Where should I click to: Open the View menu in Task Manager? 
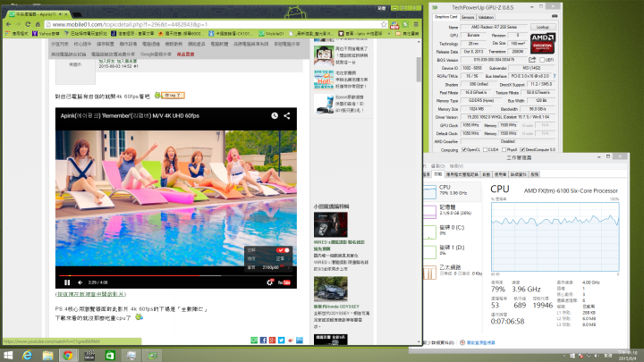(x=456, y=166)
